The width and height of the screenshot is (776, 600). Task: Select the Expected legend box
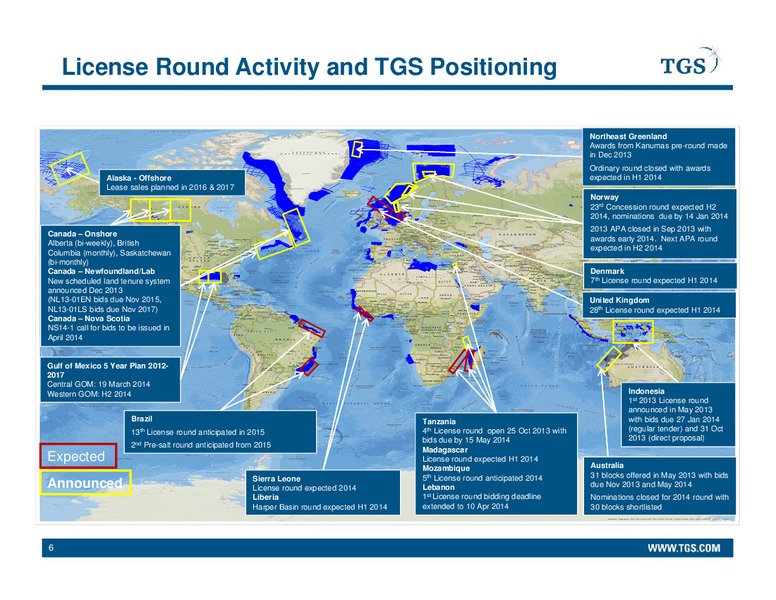pos(78,456)
